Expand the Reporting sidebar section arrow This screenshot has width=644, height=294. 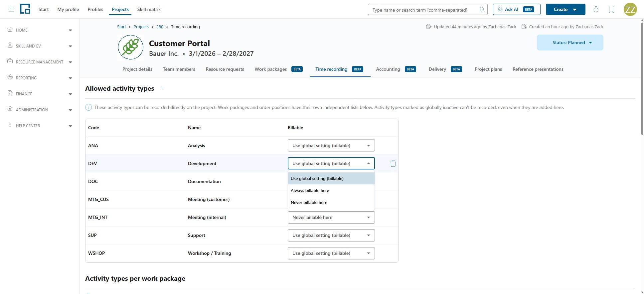(x=70, y=78)
